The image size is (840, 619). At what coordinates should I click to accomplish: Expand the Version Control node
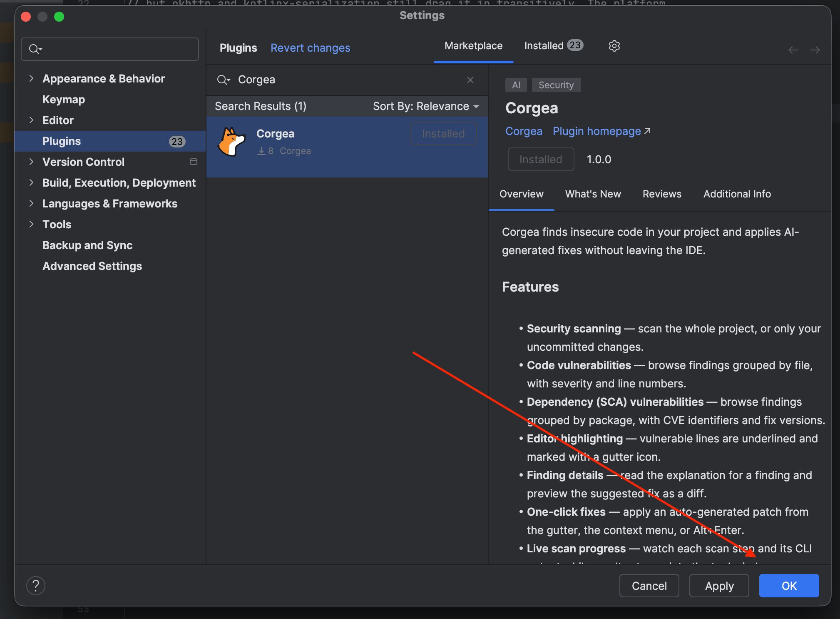tap(31, 162)
